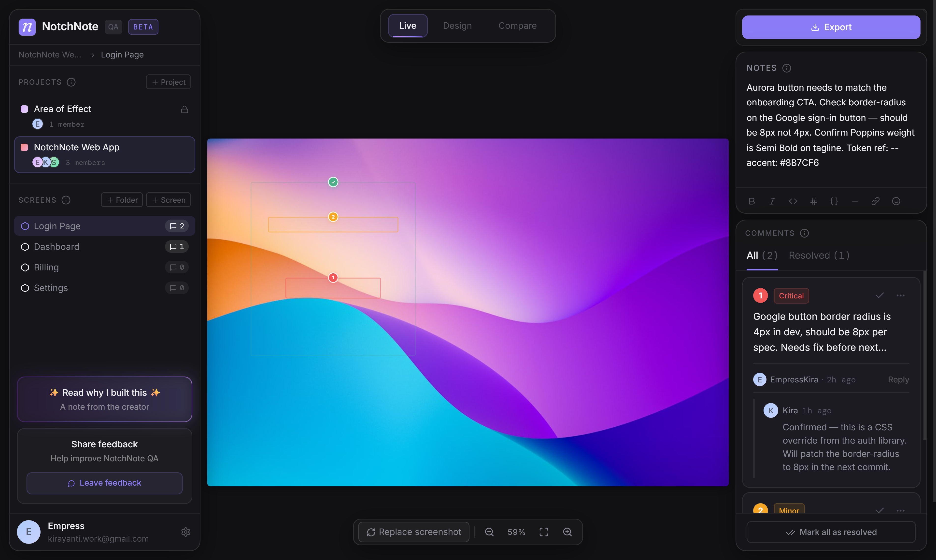Click the Export button
936x560 pixels.
pos(831,27)
